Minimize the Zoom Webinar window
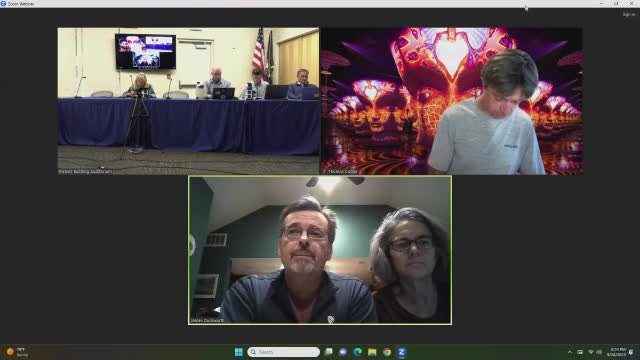Viewport: 640px width, 360px height. pos(601,4)
